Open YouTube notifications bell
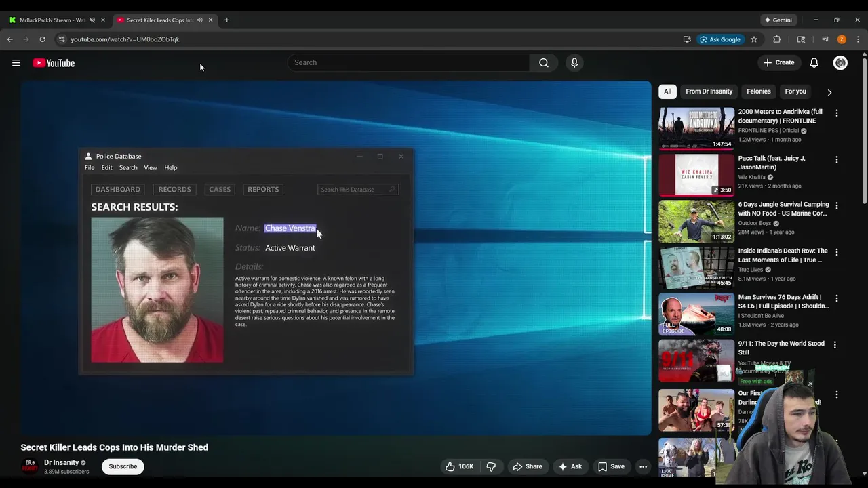 (814, 63)
